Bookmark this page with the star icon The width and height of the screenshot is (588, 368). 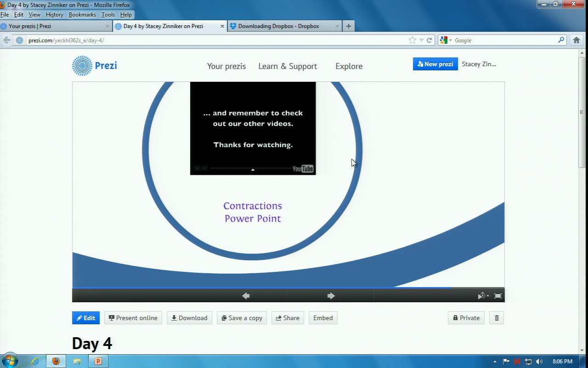click(412, 40)
